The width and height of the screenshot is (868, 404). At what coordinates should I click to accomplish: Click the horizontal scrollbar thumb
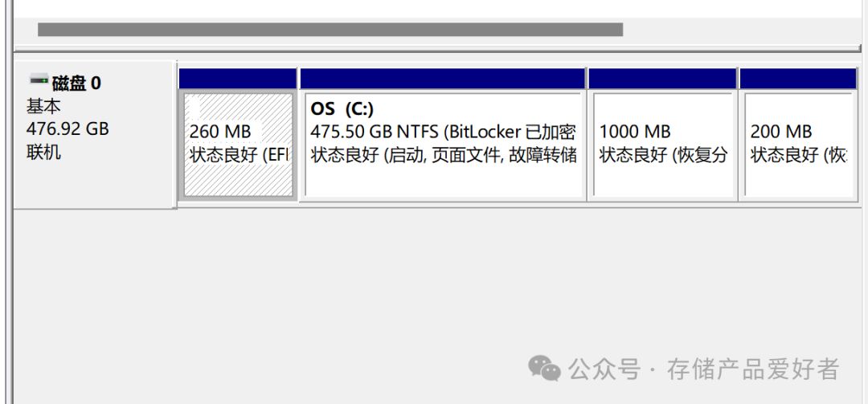pos(330,30)
